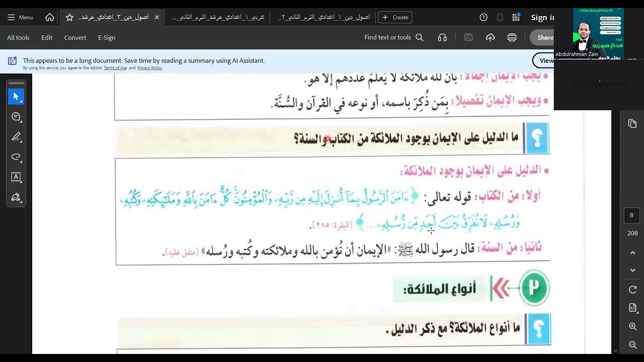
Task: Click the Print icon
Action: [512, 38]
